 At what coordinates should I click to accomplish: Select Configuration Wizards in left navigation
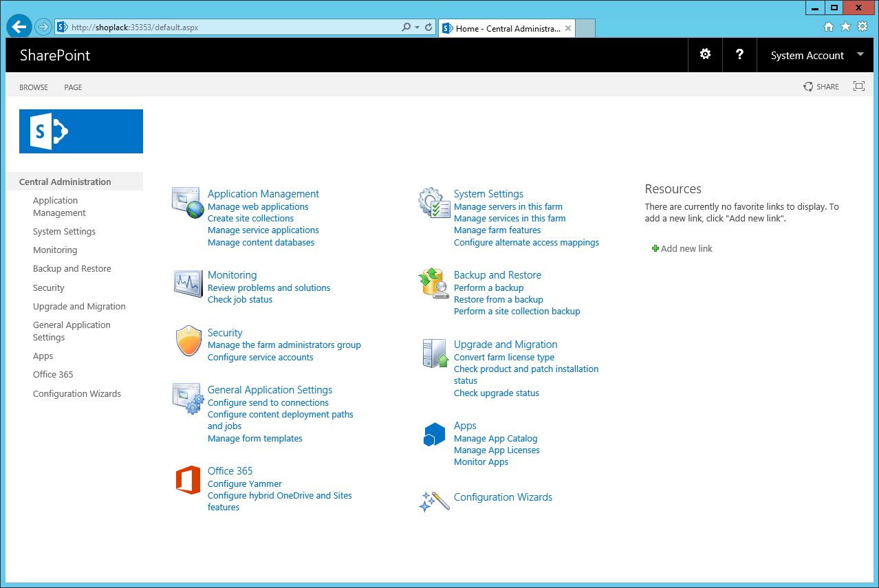tap(77, 394)
